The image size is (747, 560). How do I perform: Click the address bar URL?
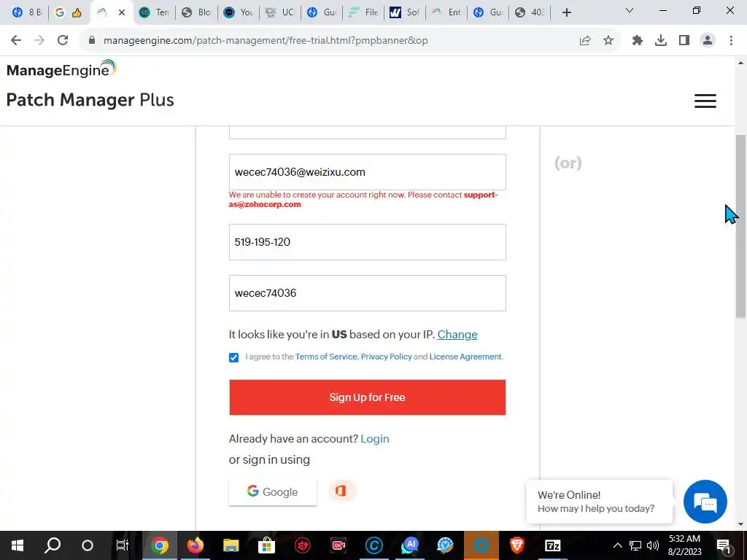266,41
